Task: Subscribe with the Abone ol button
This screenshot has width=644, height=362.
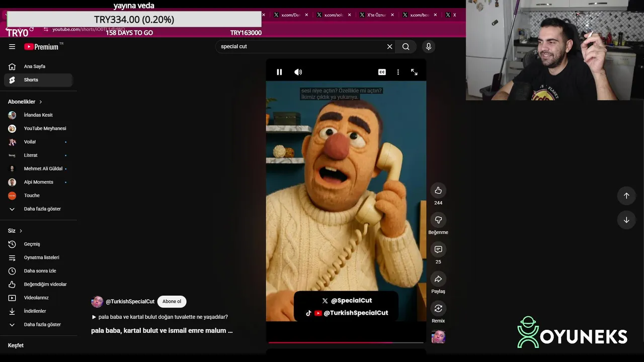Action: pyautogui.click(x=172, y=302)
